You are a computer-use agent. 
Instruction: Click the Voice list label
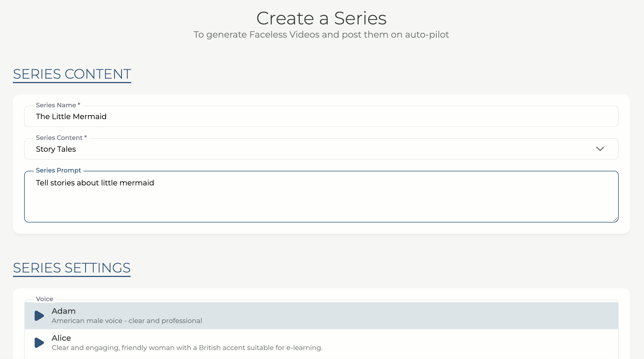click(x=44, y=299)
